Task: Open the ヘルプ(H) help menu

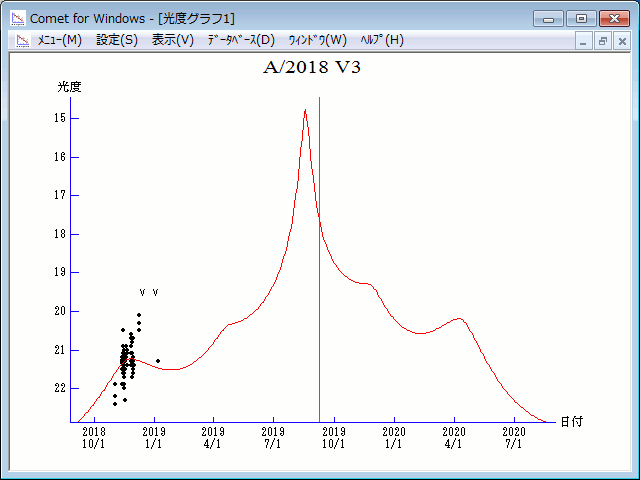Action: [x=381, y=40]
